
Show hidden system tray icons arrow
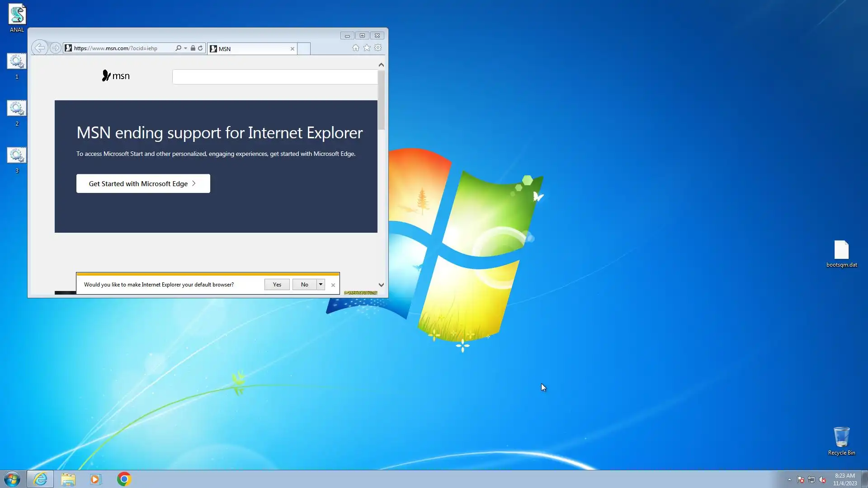click(789, 479)
